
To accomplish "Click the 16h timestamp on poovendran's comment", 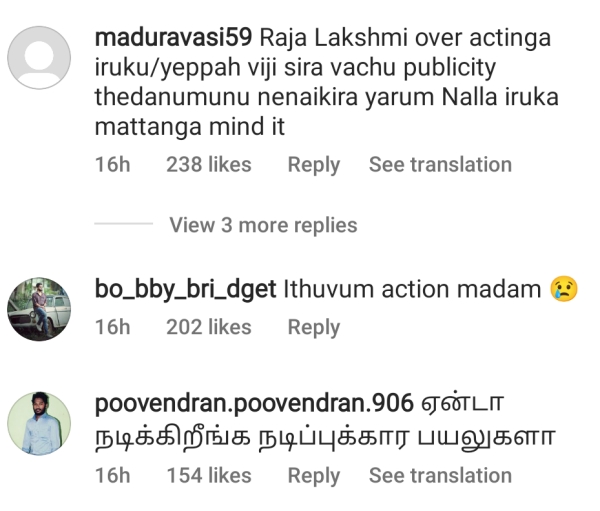I will [112, 476].
